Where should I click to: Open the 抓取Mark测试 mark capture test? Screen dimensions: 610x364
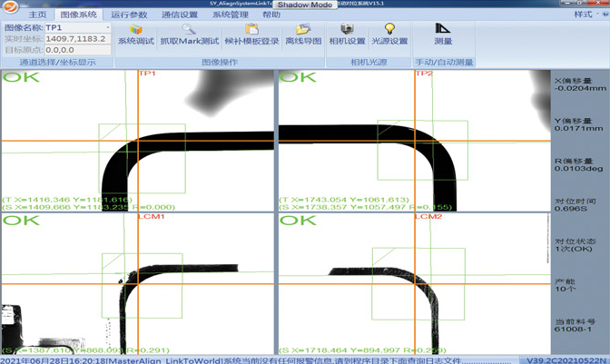[x=189, y=34]
